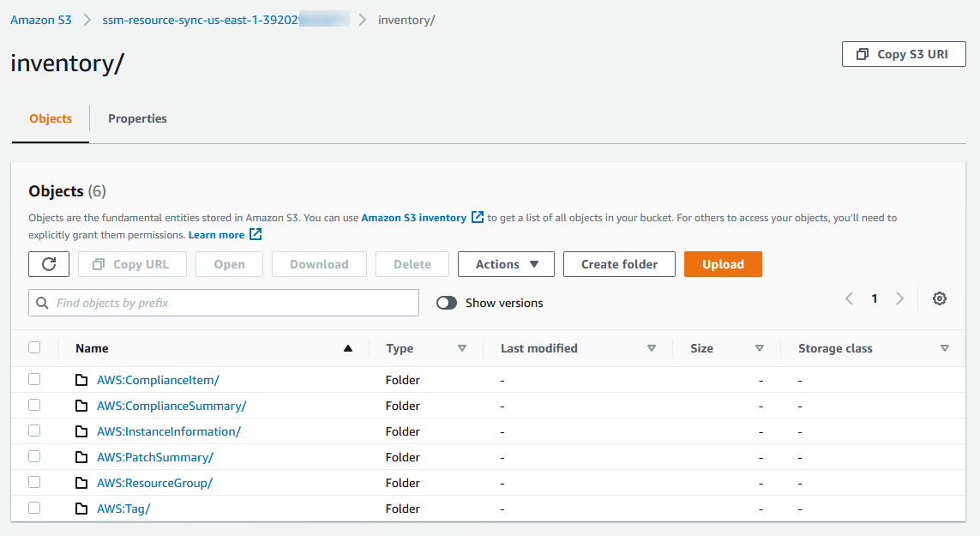Viewport: 980px width, 536px height.
Task: Switch to the Properties tab
Action: coord(137,118)
